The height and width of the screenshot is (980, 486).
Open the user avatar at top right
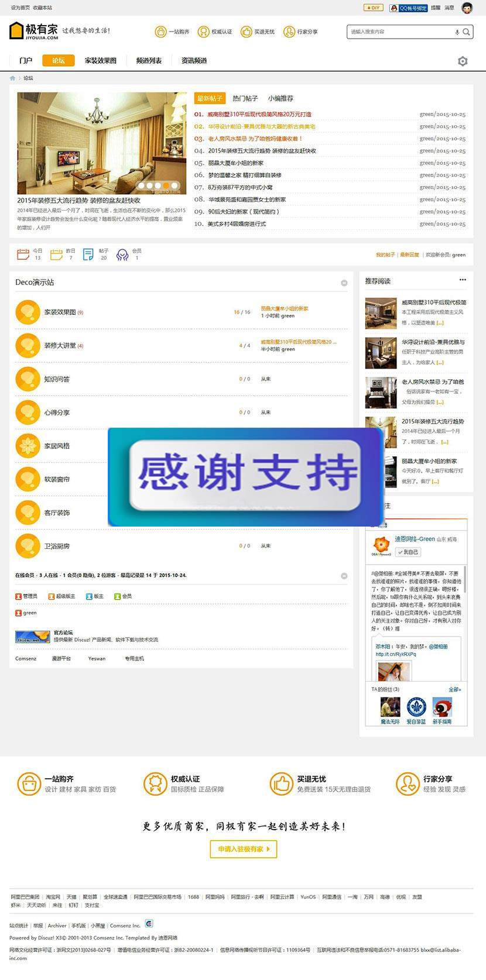467,8
